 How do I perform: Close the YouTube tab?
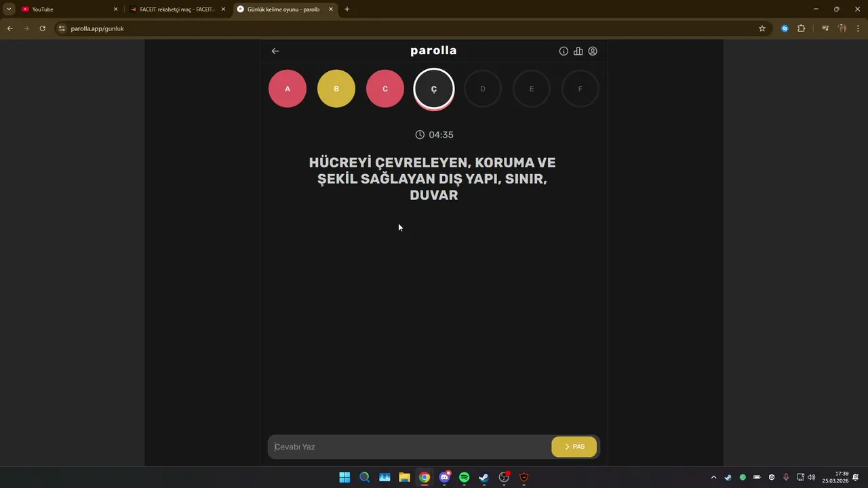coord(115,9)
